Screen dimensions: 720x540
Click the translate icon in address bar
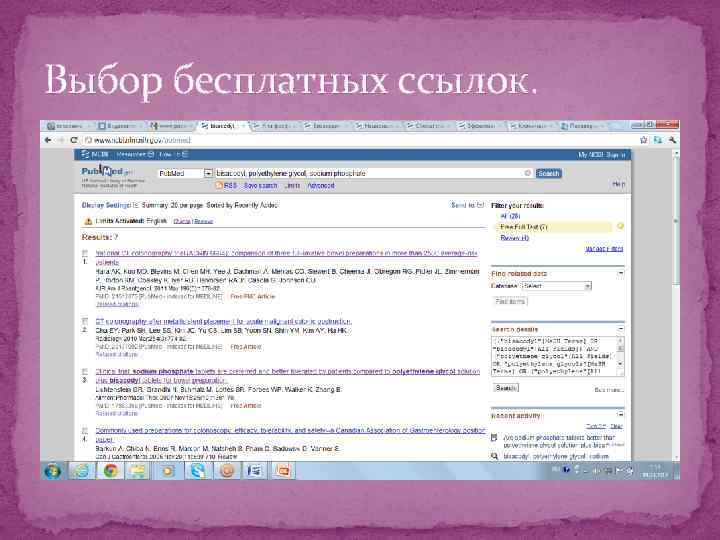658,140
